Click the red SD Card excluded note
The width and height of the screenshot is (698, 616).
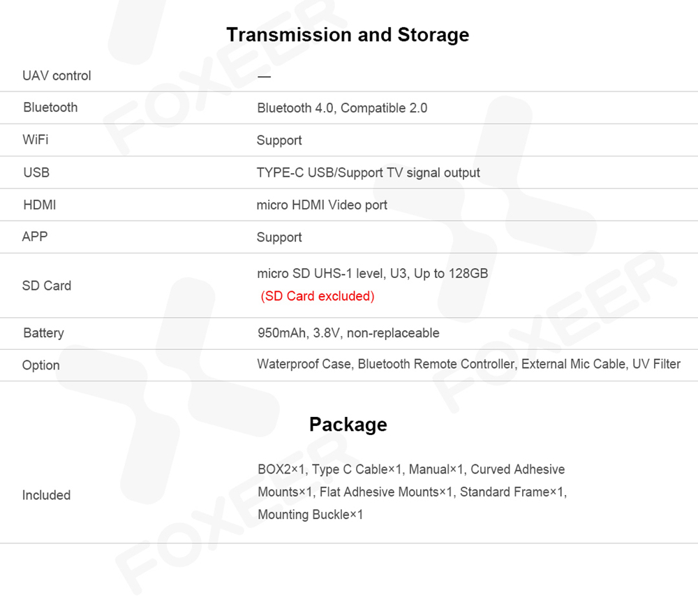(318, 296)
